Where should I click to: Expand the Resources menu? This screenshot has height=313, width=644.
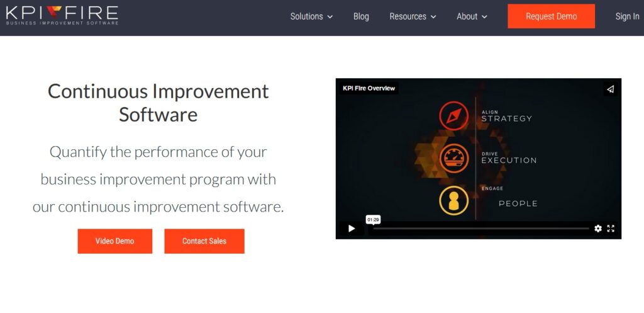pyautogui.click(x=413, y=16)
